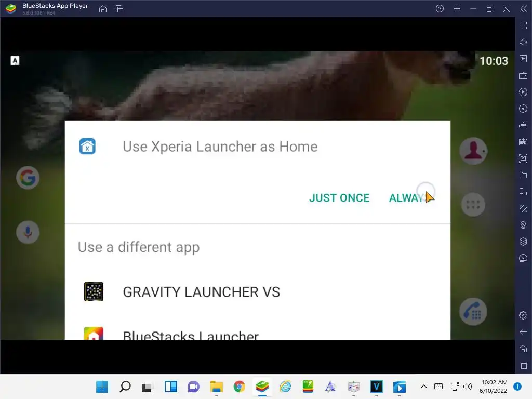The width and height of the screenshot is (532, 399).
Task: Install APK using the APK sidebar icon
Action: click(x=523, y=142)
